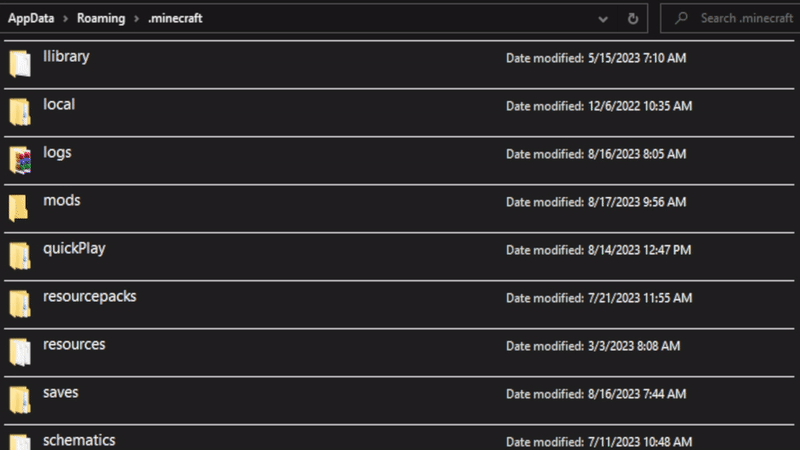The height and width of the screenshot is (450, 800).
Task: Click the resources folder icon
Action: point(20,352)
